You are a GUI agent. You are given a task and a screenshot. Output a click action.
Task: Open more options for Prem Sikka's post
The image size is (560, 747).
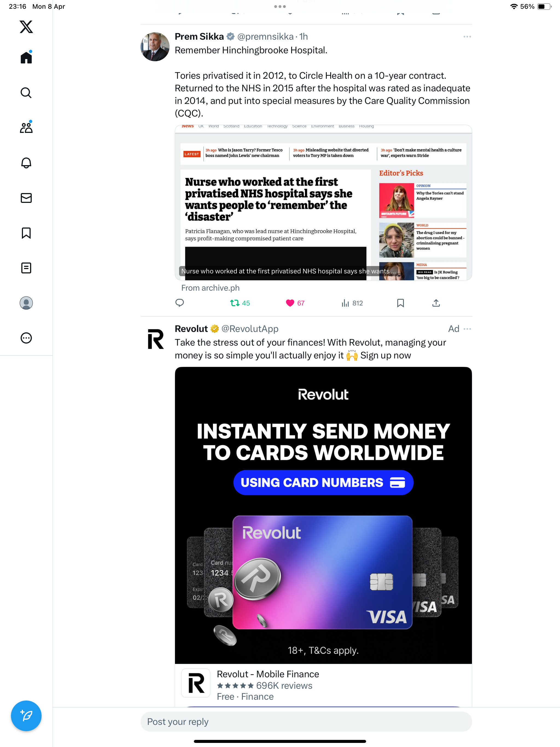coord(467,36)
